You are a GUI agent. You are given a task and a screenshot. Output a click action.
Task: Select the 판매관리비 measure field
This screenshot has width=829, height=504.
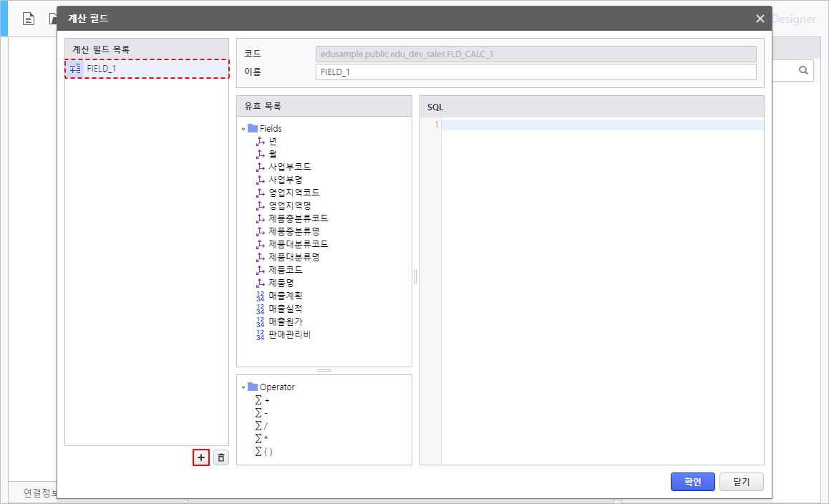pyautogui.click(x=290, y=334)
